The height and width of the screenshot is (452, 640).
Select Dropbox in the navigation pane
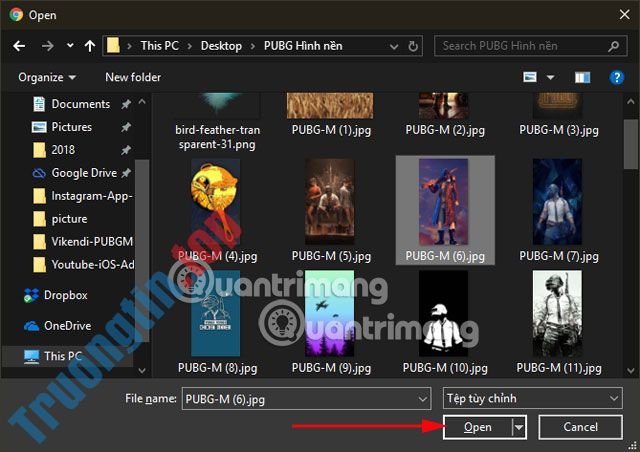click(x=65, y=295)
